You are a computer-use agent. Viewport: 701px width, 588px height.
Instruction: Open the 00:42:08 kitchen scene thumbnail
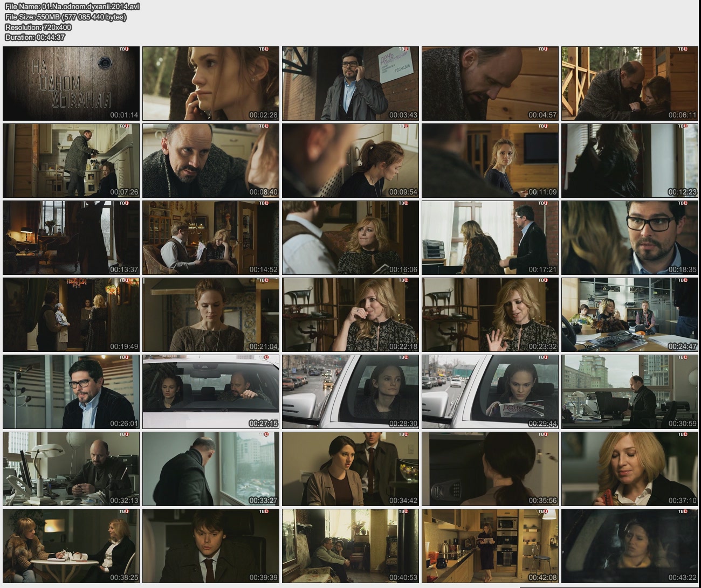pyautogui.click(x=490, y=546)
